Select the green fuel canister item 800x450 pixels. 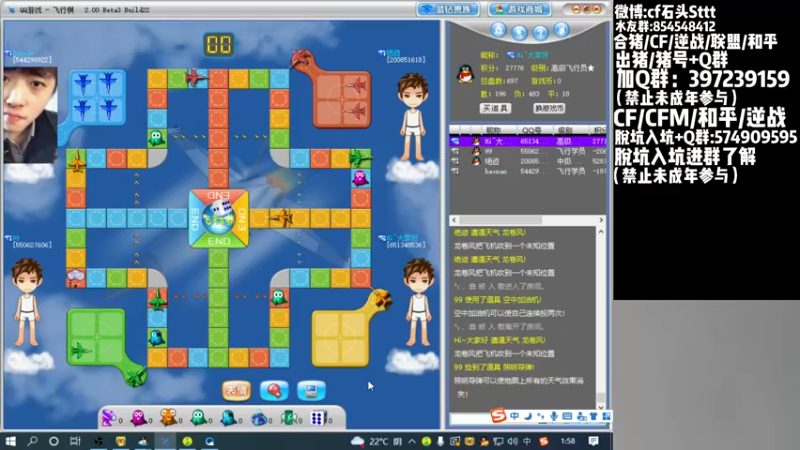point(289,418)
